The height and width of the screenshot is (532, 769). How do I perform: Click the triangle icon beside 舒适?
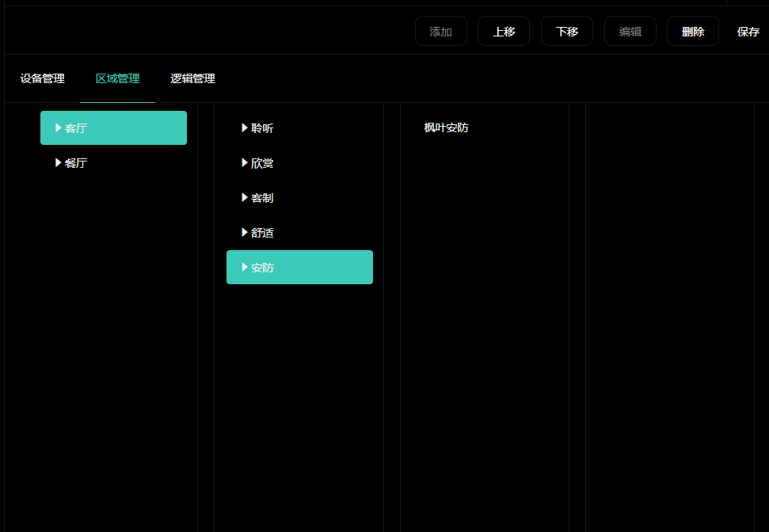245,232
